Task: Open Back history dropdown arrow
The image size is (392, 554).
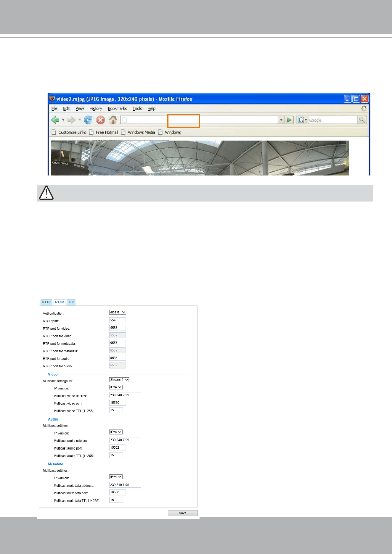Action: coord(63,120)
